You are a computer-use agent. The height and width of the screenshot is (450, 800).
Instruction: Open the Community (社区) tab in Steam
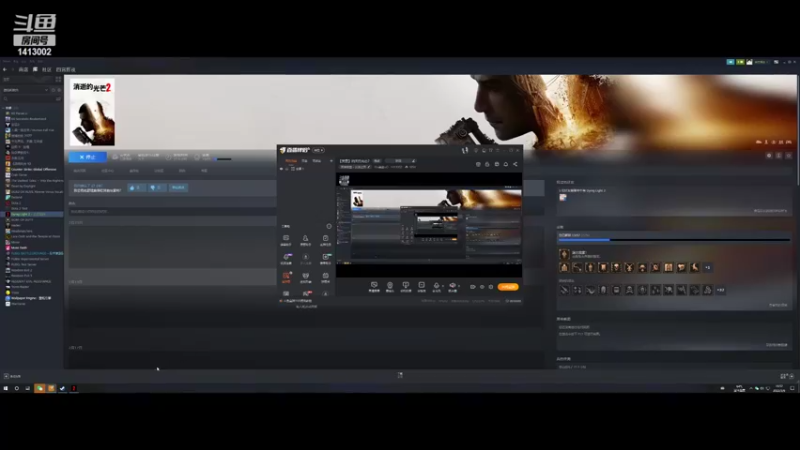pos(46,69)
